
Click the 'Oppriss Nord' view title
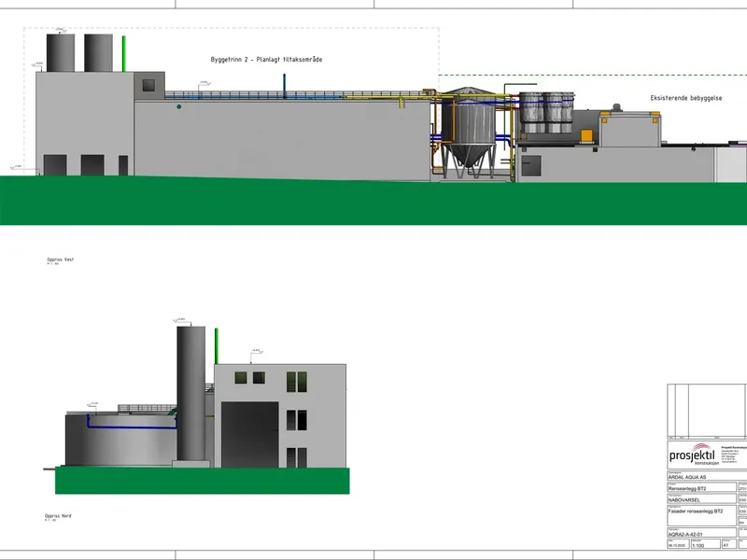(58, 516)
